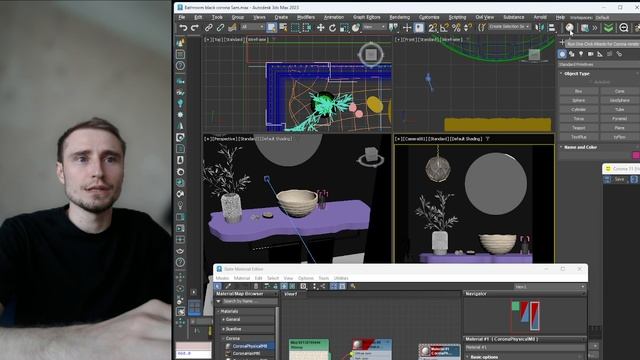The image size is (640, 360).
Task: Open Material Editor Modes menu
Action: [222, 278]
